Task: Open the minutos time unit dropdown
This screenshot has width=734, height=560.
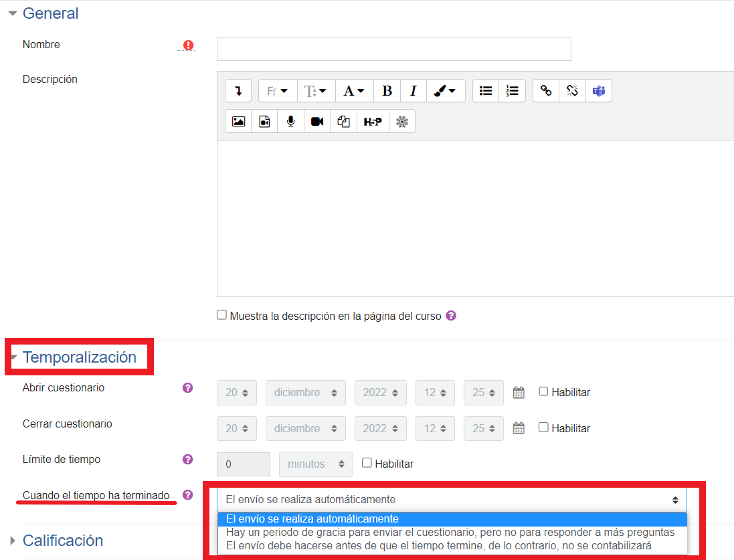Action: coord(316,464)
